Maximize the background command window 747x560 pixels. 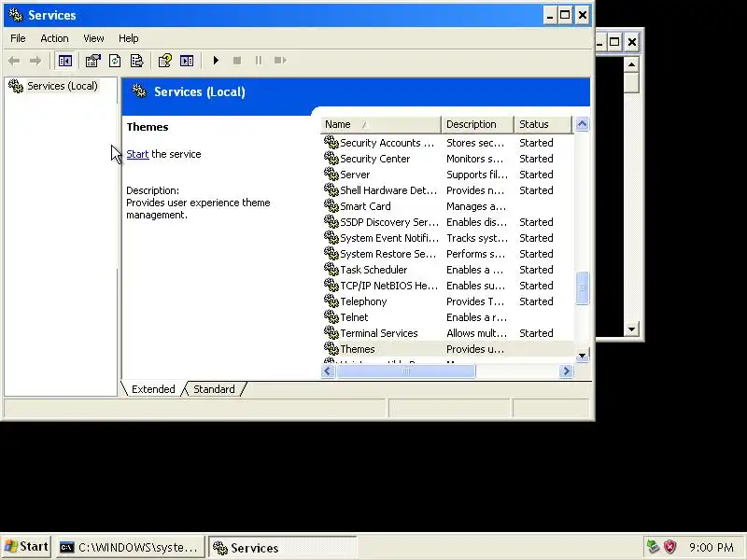(x=614, y=42)
